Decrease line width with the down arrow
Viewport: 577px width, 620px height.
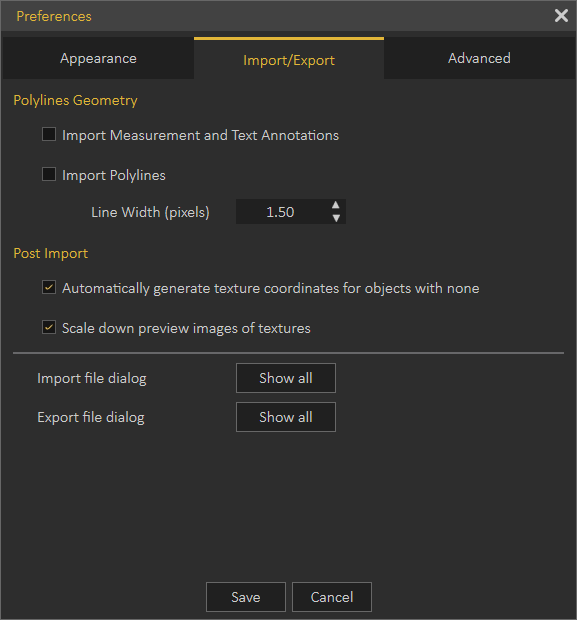[x=336, y=218]
